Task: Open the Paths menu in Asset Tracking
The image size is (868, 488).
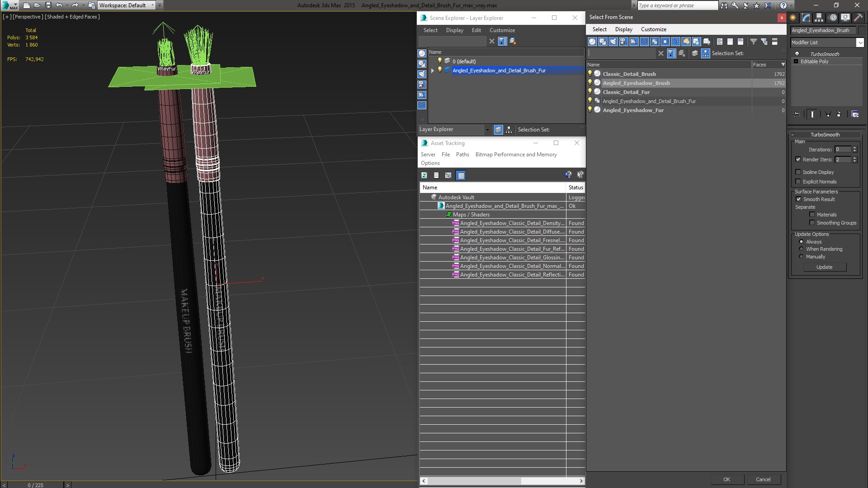Action: click(x=462, y=155)
